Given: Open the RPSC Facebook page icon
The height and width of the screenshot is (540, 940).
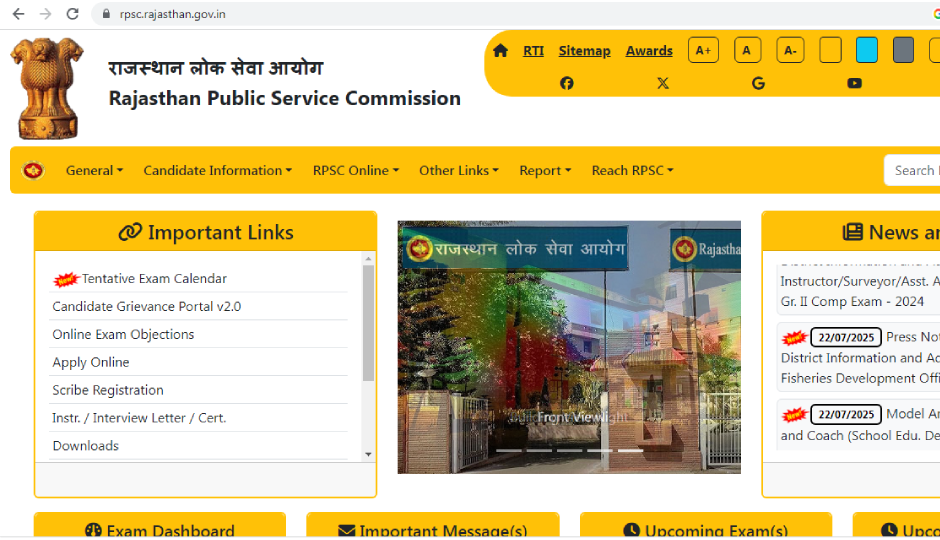Looking at the screenshot, I should click(x=567, y=83).
